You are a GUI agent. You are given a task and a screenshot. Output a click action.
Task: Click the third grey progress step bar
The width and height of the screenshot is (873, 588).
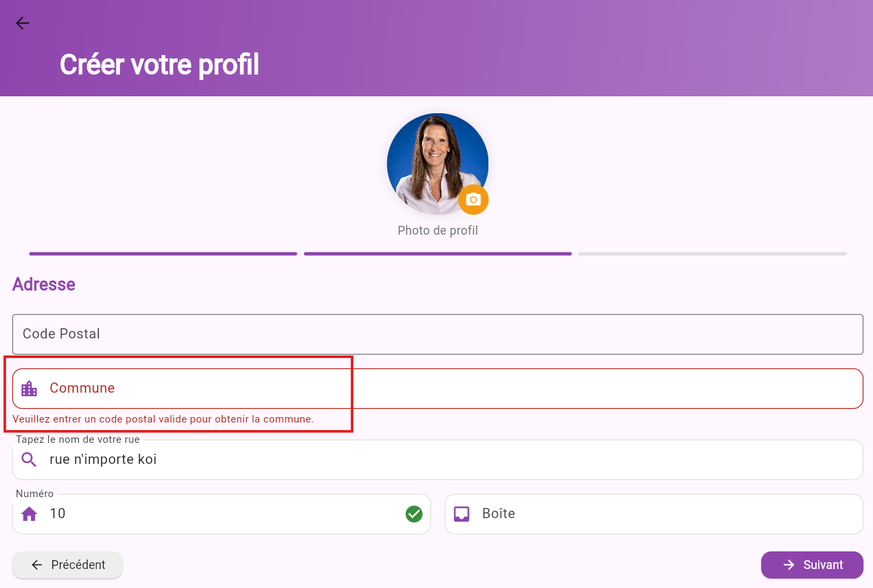click(712, 254)
